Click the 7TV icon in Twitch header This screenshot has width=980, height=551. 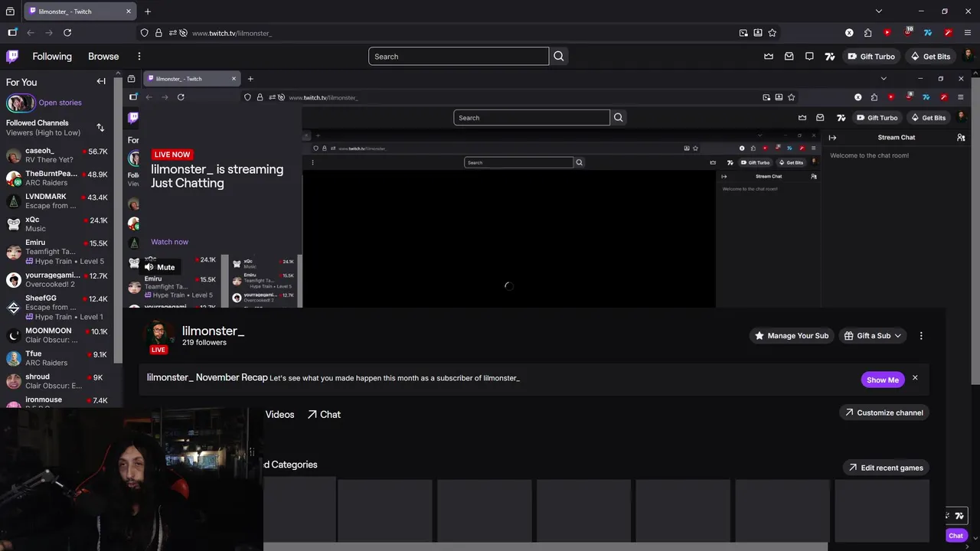[829, 56]
